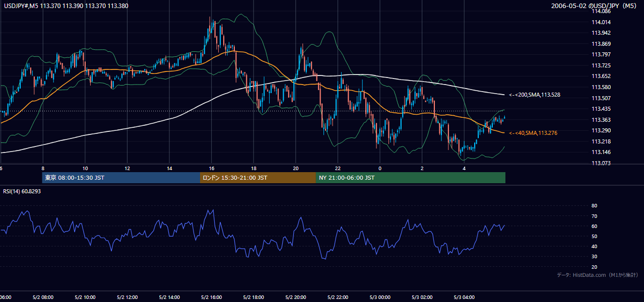Image resolution: width=644 pixels, height=302 pixels.
Task: Click the 5/2 22:00 time label
Action: pos(338,297)
